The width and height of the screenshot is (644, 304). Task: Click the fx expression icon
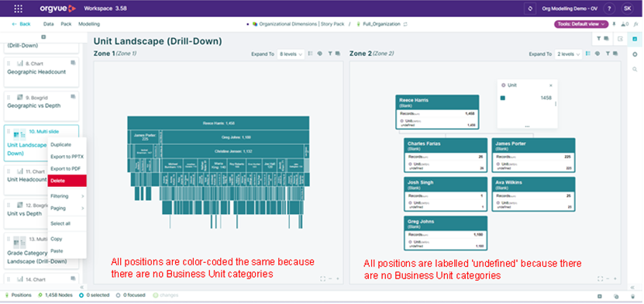coord(635,24)
